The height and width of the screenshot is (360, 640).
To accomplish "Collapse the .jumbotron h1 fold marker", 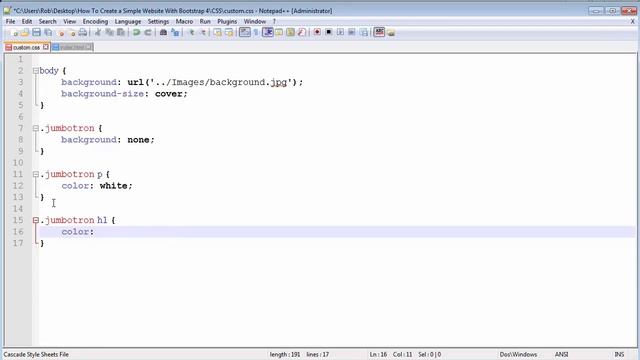I will click(36, 220).
